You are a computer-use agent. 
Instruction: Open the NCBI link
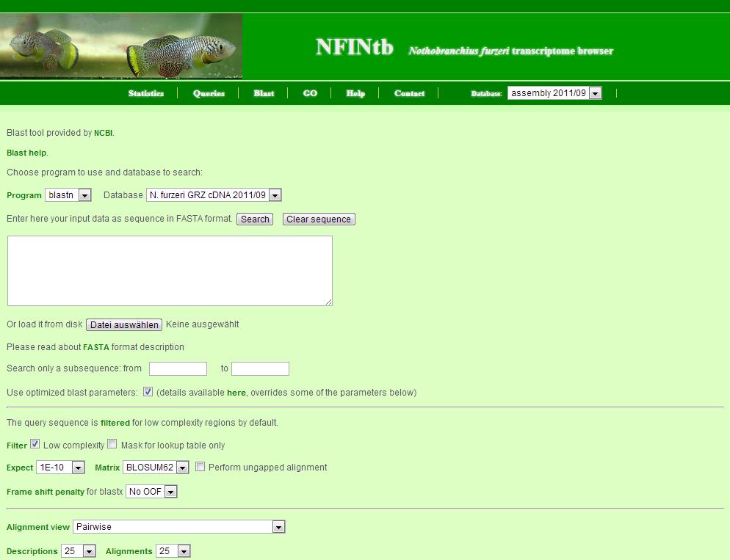click(x=103, y=134)
